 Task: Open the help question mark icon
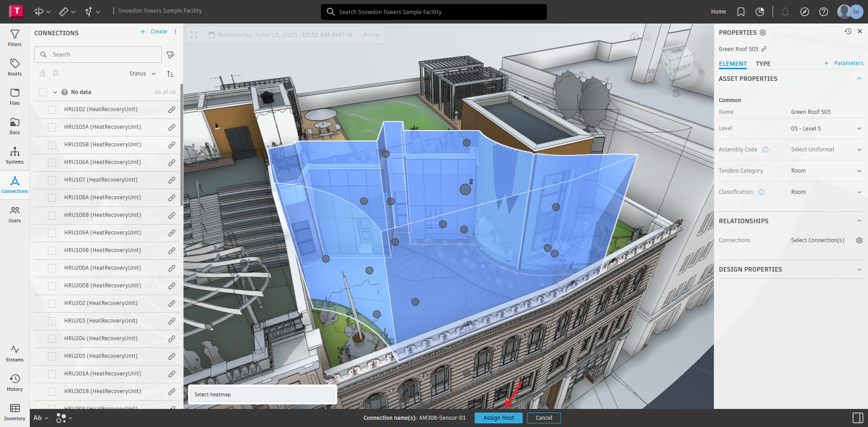coord(824,12)
